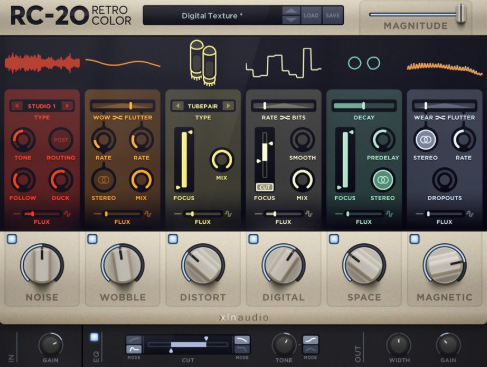Select the lower right EQ cut mode icon

click(x=242, y=349)
